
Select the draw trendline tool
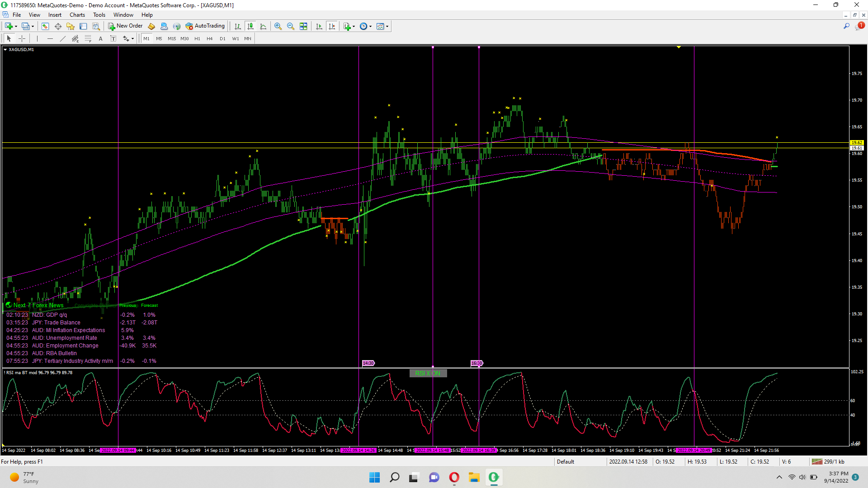[x=62, y=39]
